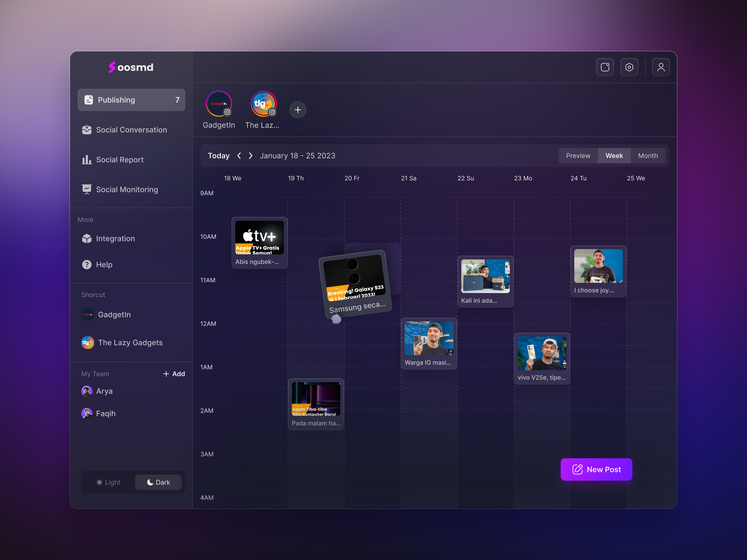Jump to Today in calendar
747x560 pixels.
tap(218, 156)
